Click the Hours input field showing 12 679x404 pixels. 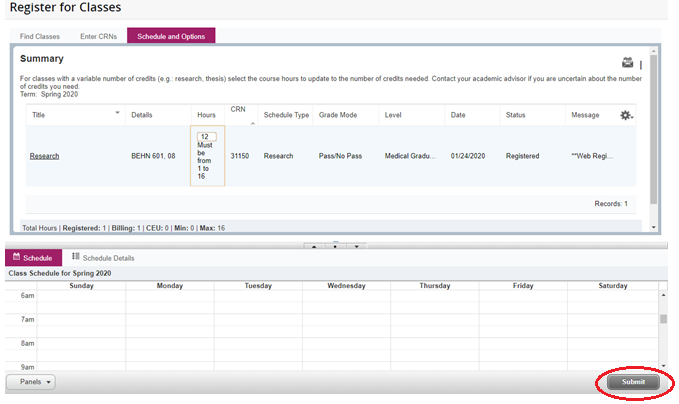click(x=207, y=136)
